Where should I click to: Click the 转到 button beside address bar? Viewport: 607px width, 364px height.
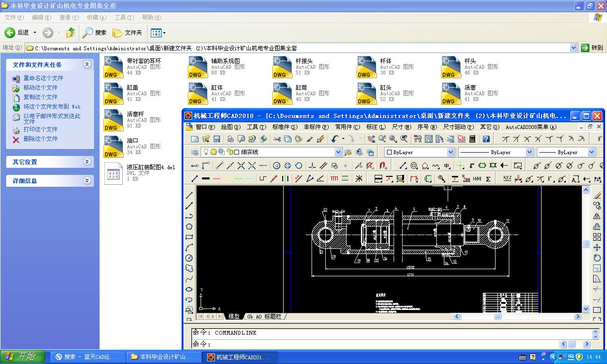592,48
